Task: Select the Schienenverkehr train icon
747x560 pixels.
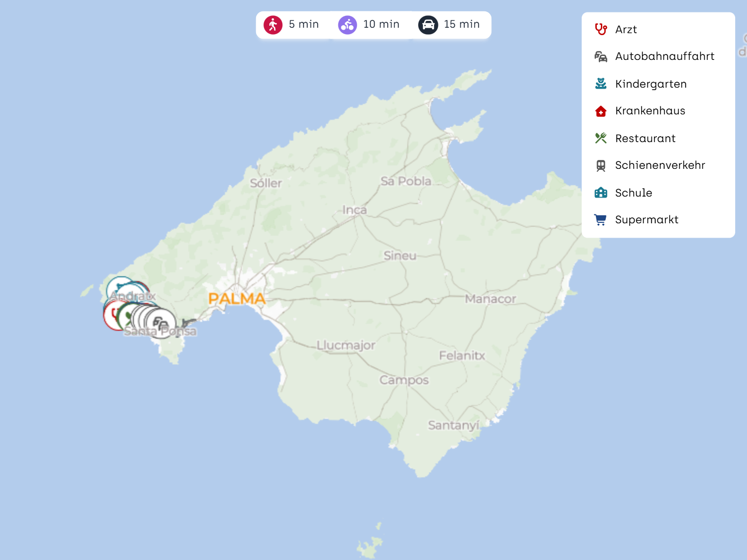Action: click(x=600, y=165)
